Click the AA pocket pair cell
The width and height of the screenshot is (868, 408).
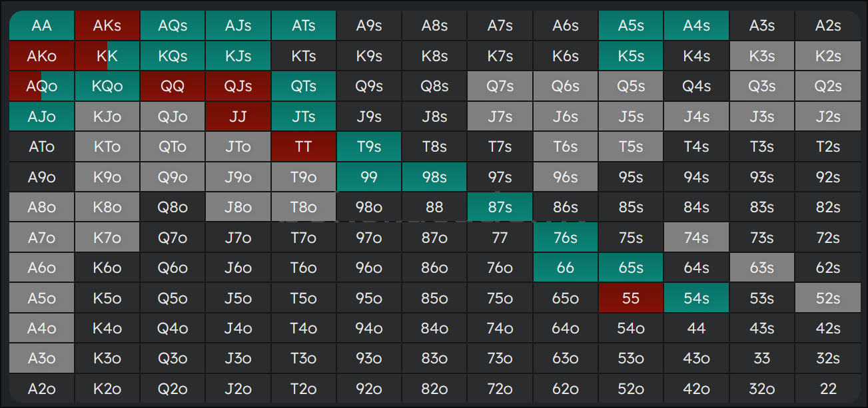point(41,26)
